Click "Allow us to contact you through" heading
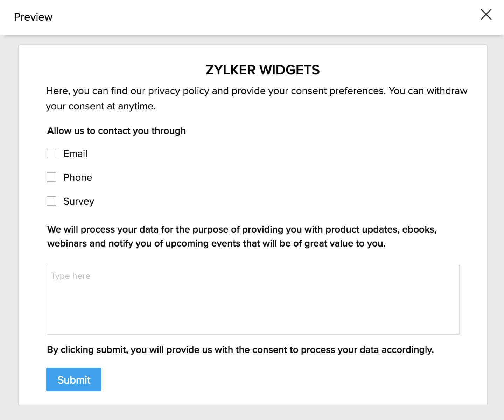504x420 pixels. tap(117, 131)
